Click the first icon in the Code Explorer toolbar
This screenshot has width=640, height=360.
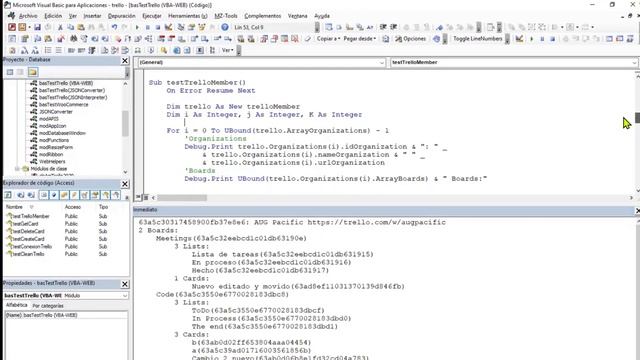click(x=8, y=195)
